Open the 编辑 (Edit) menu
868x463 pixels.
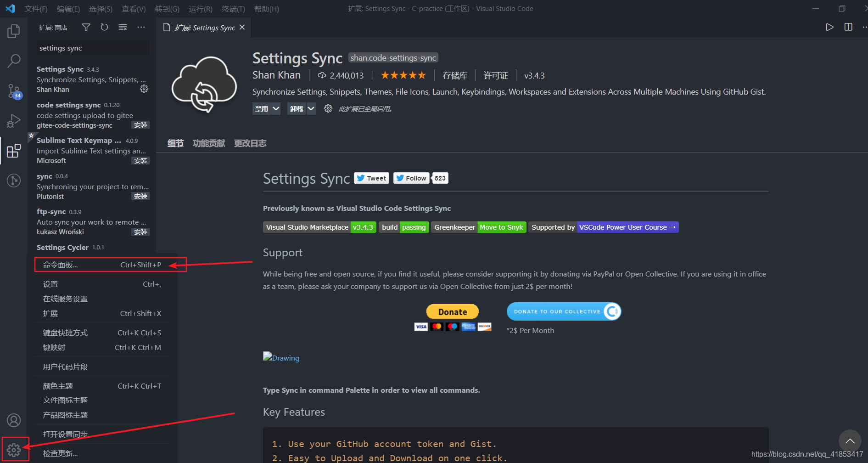point(68,9)
